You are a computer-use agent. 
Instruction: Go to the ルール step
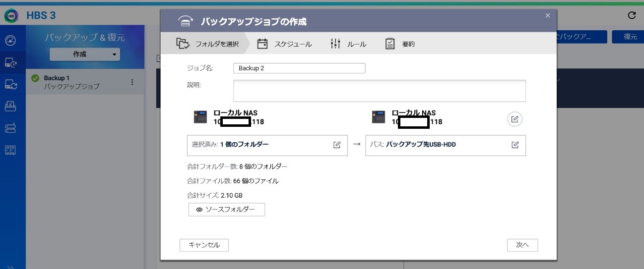coord(349,44)
